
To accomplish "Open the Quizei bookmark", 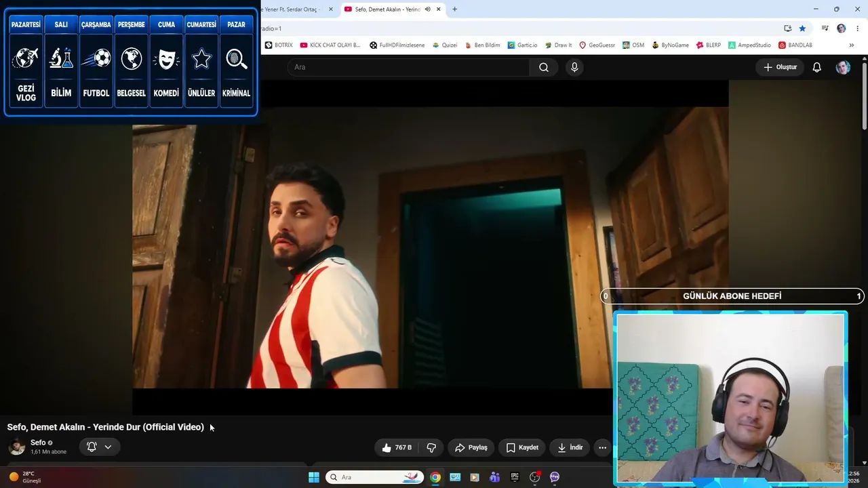I will coord(445,45).
